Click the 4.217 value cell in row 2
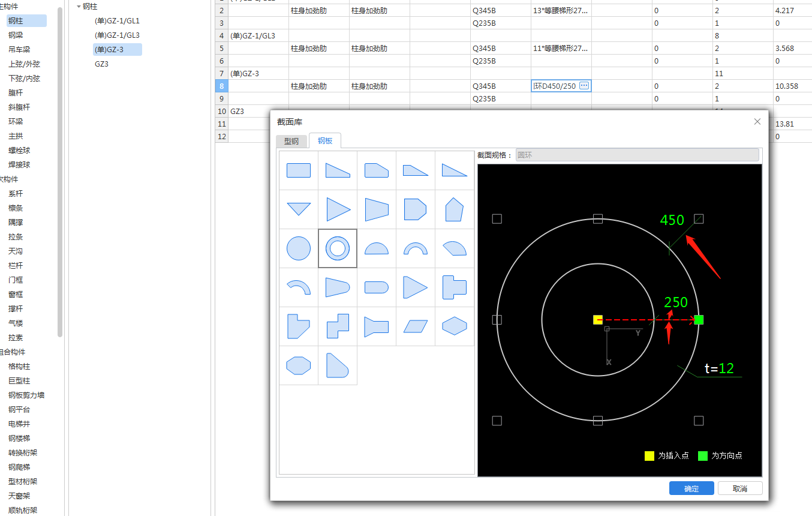The width and height of the screenshot is (812, 516). (792, 11)
